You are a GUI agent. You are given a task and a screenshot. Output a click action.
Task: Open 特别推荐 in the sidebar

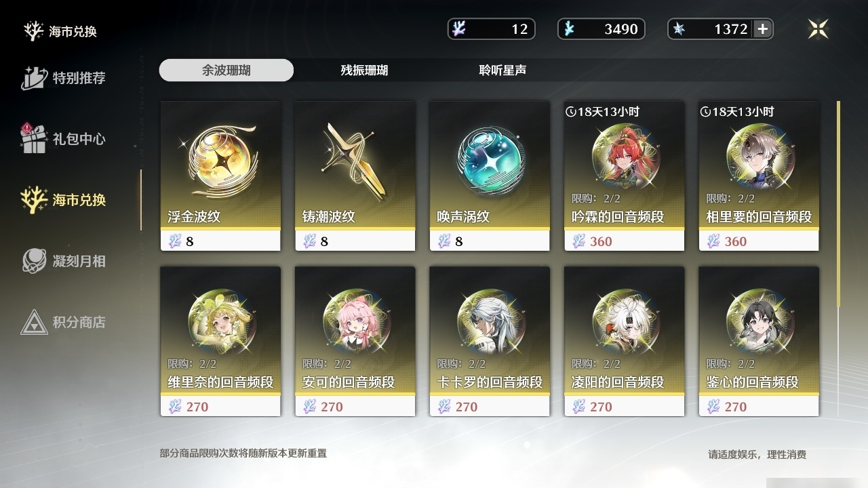point(63,78)
